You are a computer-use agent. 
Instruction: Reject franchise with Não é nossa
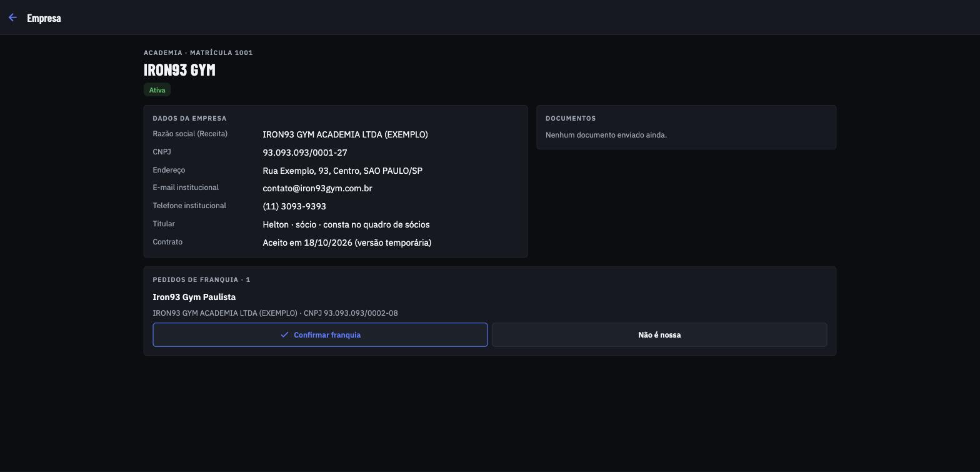coord(659,334)
